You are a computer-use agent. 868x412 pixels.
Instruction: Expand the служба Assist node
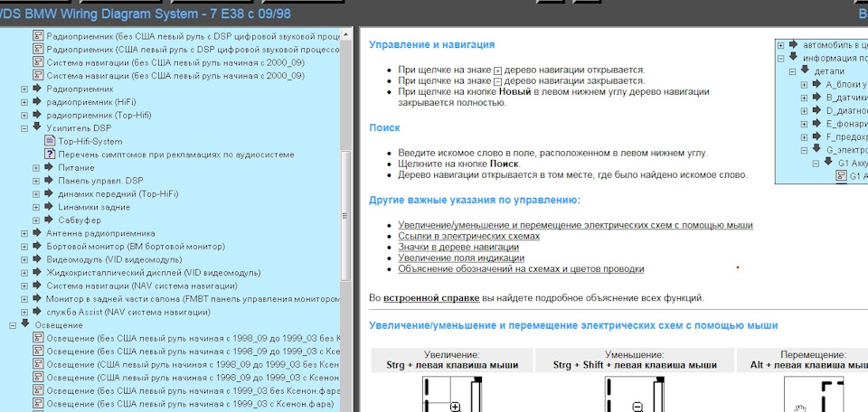(24, 313)
